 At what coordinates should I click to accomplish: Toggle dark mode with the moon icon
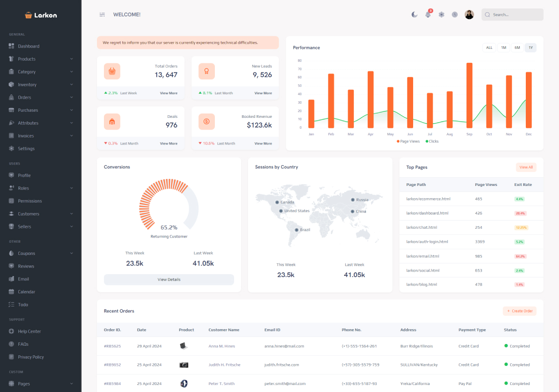(x=414, y=14)
